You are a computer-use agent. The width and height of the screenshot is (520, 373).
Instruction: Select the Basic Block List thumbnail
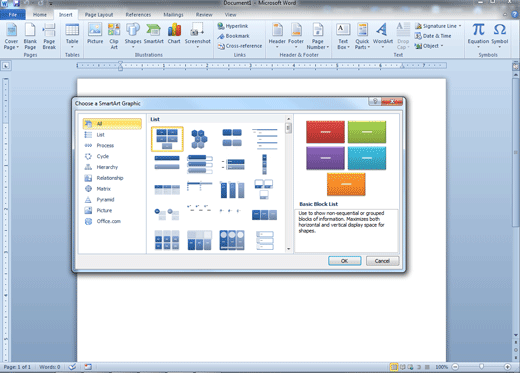pyautogui.click(x=167, y=139)
